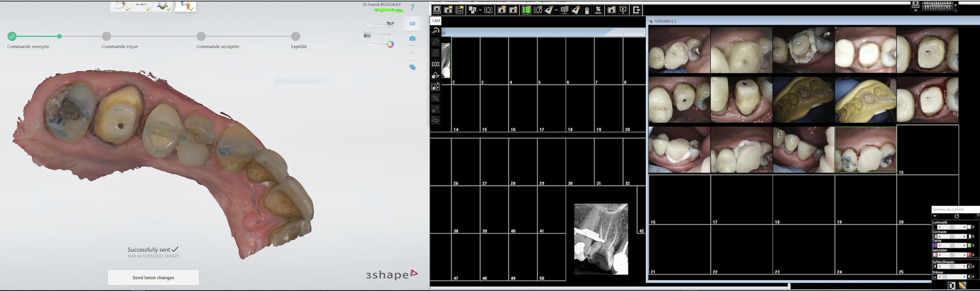
Task: Select the mirror flip tool in sidebar
Action: tap(435, 64)
